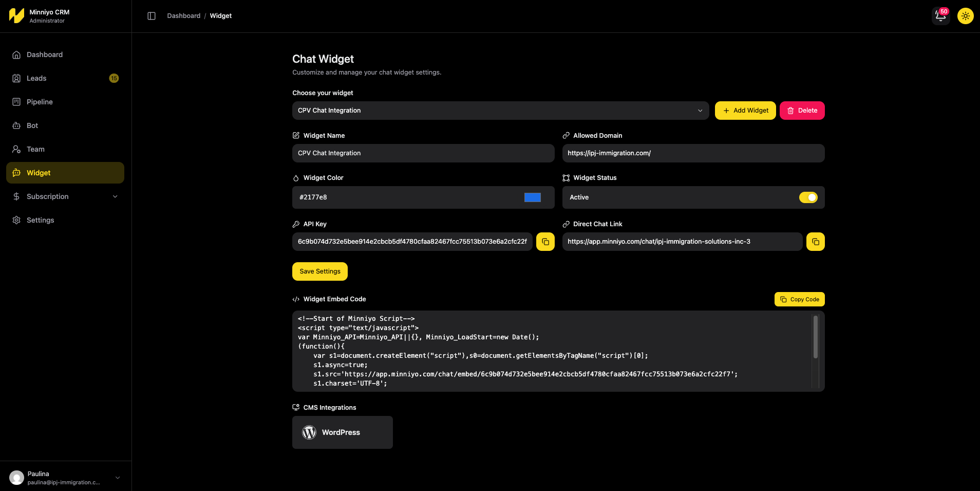
Task: Click the WordPress logo icon
Action: tap(309, 432)
